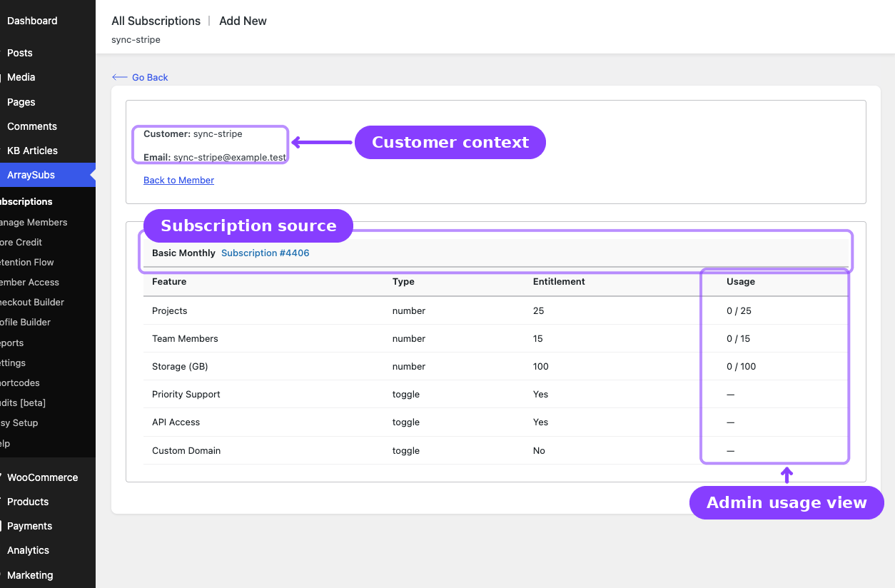Click the Go Back link
This screenshot has height=588, width=895.
pyautogui.click(x=150, y=77)
